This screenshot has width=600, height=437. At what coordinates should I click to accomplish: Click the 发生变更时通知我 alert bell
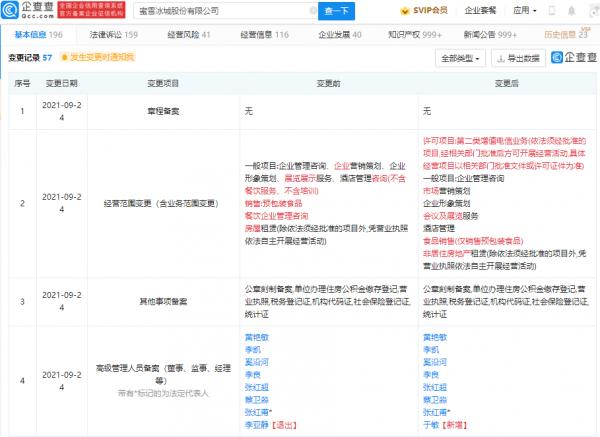pos(64,57)
